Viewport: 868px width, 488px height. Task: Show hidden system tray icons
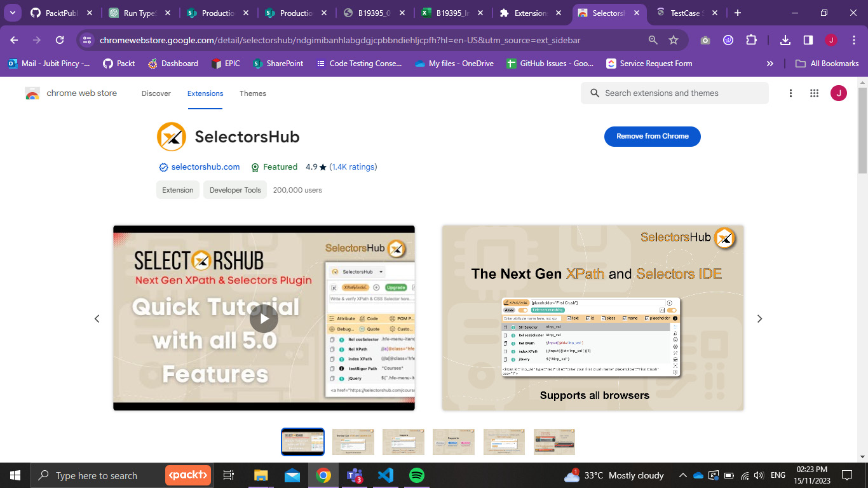pos(683,475)
